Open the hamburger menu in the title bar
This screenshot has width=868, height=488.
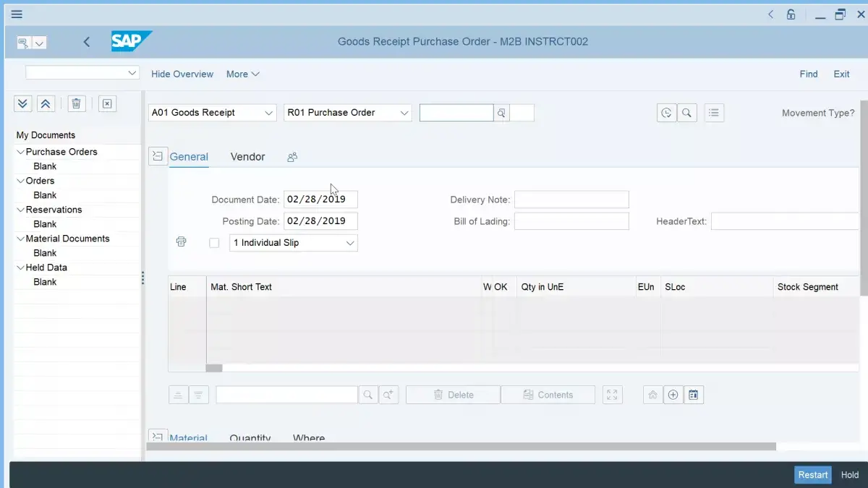coord(17,14)
